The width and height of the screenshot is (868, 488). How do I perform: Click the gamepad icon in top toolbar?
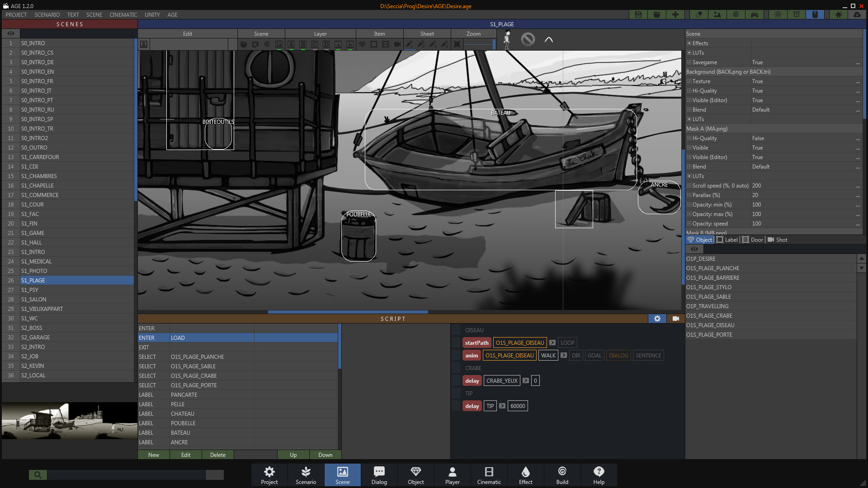(755, 14)
